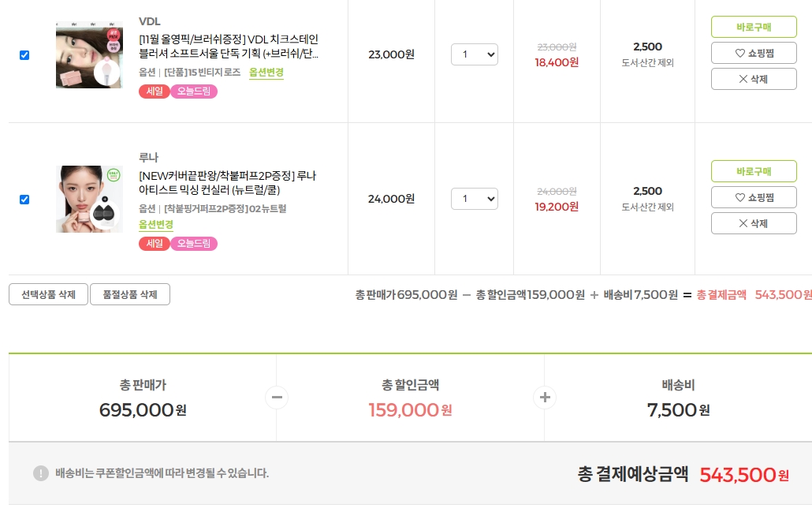Click 옵션변경 for VDL blusher
Screen dimensions: 812x508
266,73
